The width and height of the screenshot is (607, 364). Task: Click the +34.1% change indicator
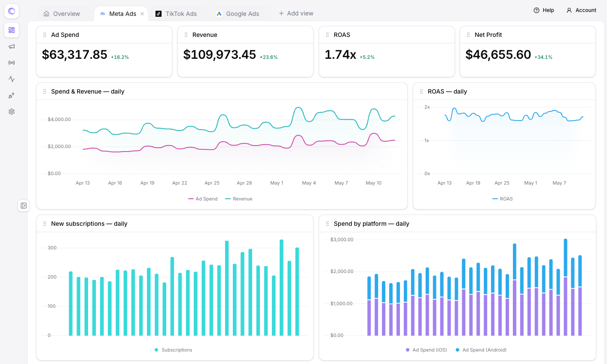coord(543,57)
